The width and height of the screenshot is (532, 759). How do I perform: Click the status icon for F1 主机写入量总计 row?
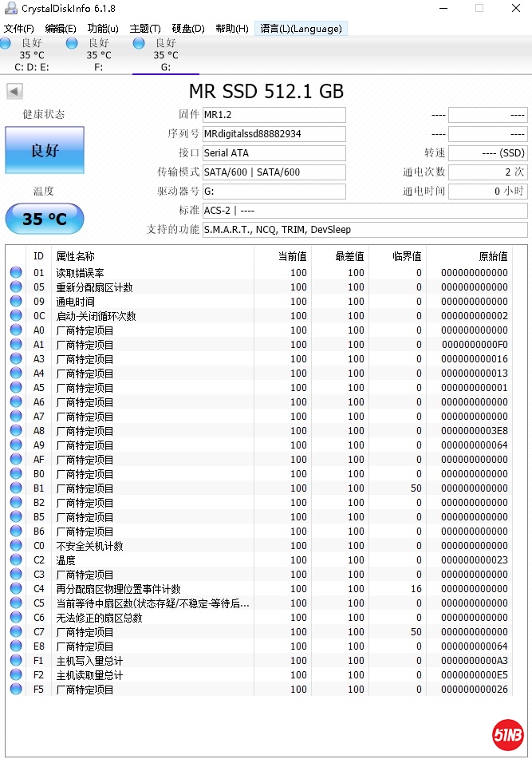click(x=16, y=661)
